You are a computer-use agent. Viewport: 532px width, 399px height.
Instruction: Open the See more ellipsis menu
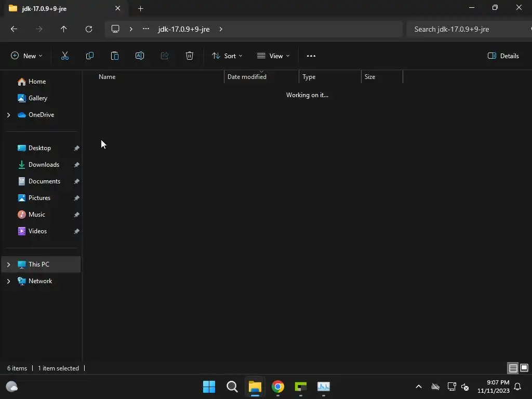pyautogui.click(x=311, y=56)
